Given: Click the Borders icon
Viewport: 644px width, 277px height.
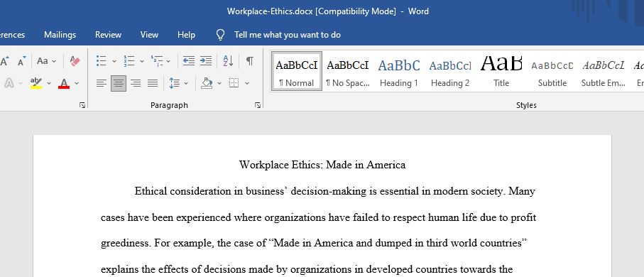Looking at the screenshot, I should [x=234, y=83].
